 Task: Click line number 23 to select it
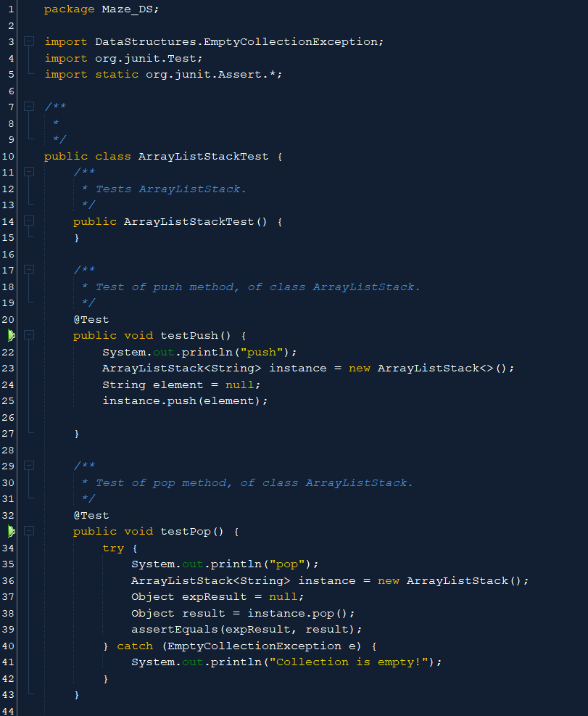click(x=8, y=368)
